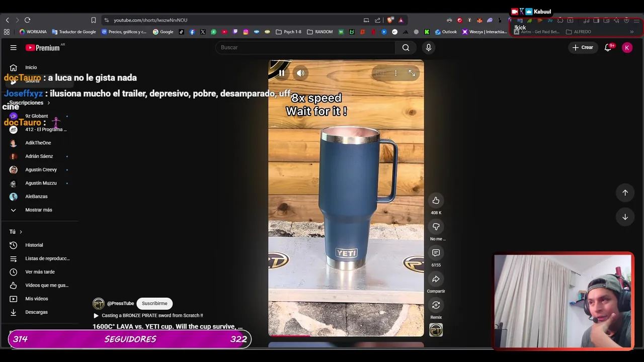Open the TikTok bookmark

point(182,32)
